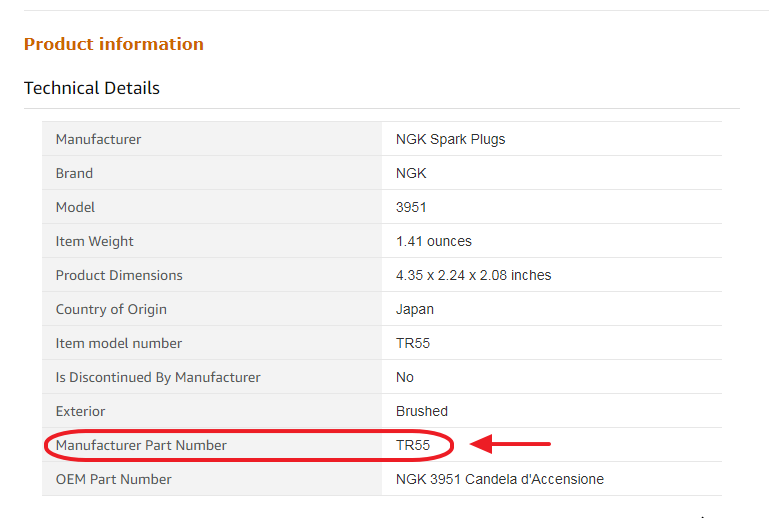
Task: Select TR55 value beside Manufacturer Part Number
Action: point(412,445)
